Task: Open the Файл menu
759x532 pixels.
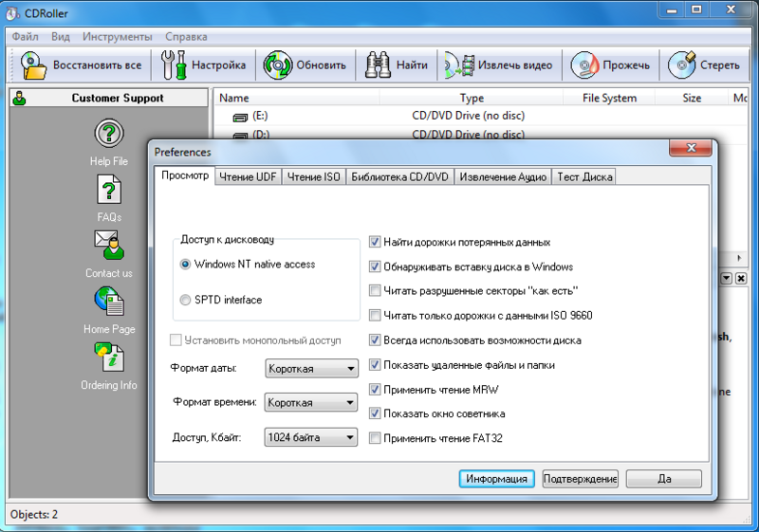Action: tap(26, 37)
